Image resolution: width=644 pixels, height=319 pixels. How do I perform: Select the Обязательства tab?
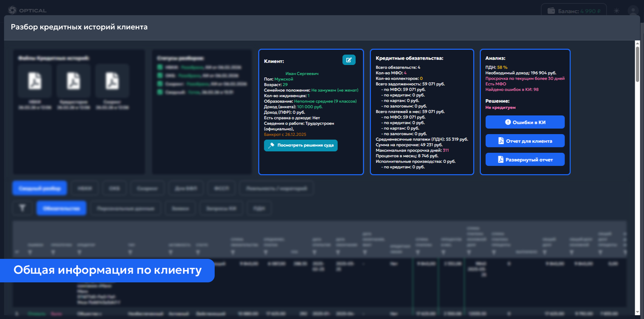(61, 207)
